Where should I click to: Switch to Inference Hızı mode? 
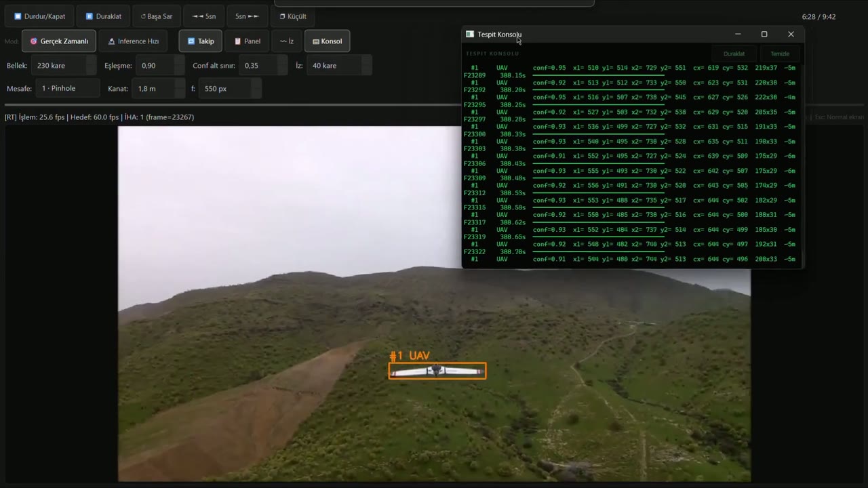point(133,41)
